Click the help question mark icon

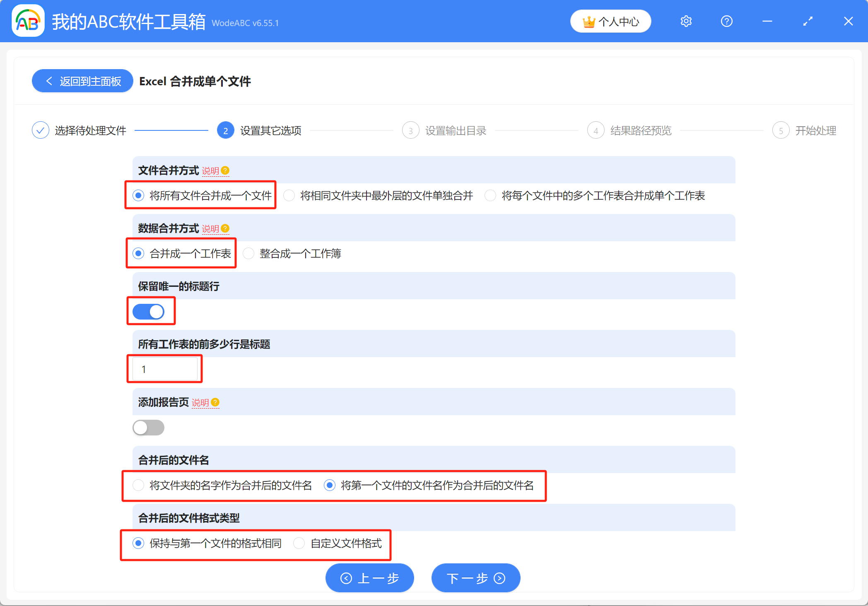726,21
